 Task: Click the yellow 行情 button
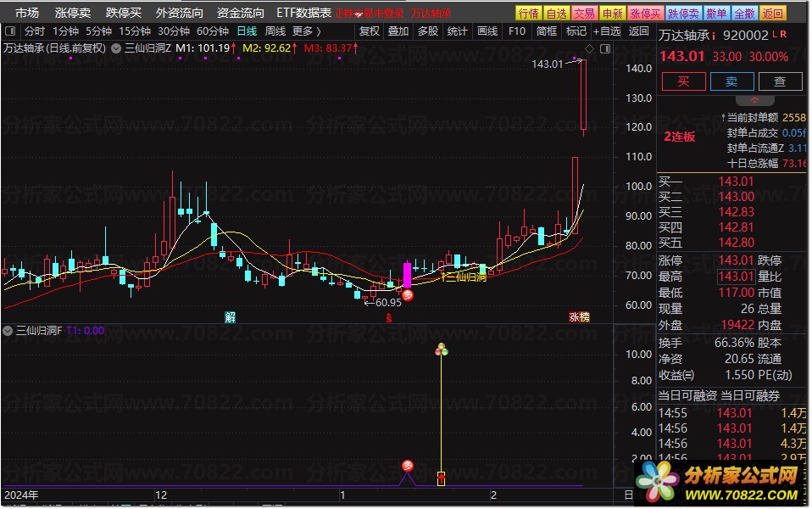(529, 14)
